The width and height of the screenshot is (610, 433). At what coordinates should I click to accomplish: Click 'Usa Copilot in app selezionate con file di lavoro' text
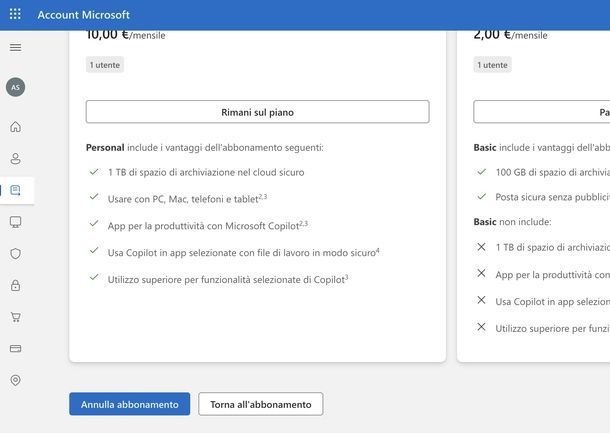[244, 252]
